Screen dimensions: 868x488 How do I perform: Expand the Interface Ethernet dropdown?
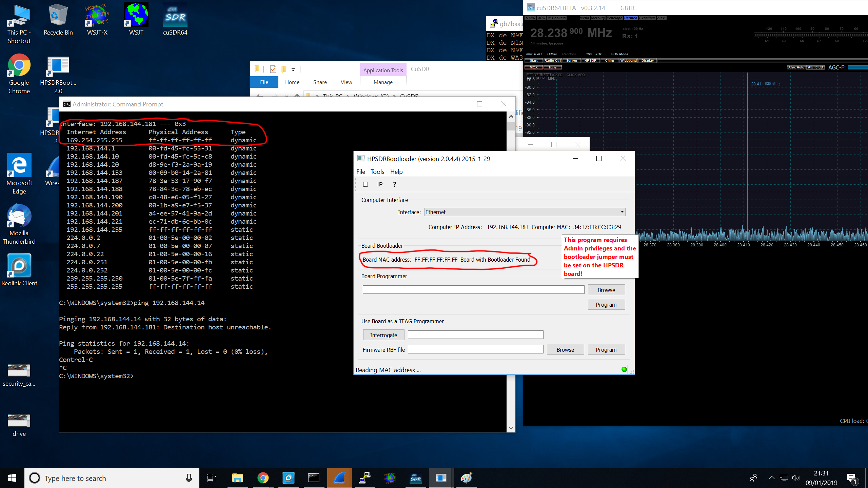pos(622,212)
